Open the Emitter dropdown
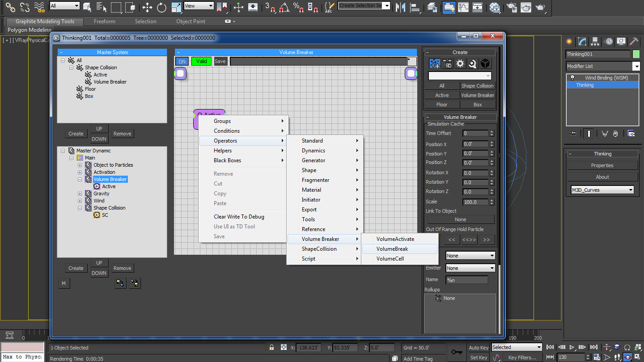Image resolution: width=644 pixels, height=362 pixels. pos(470,268)
